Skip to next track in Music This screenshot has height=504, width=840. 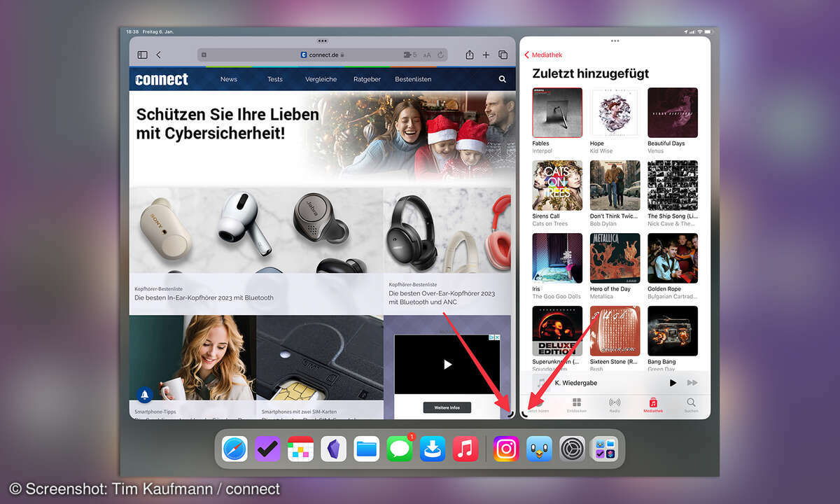(692, 383)
